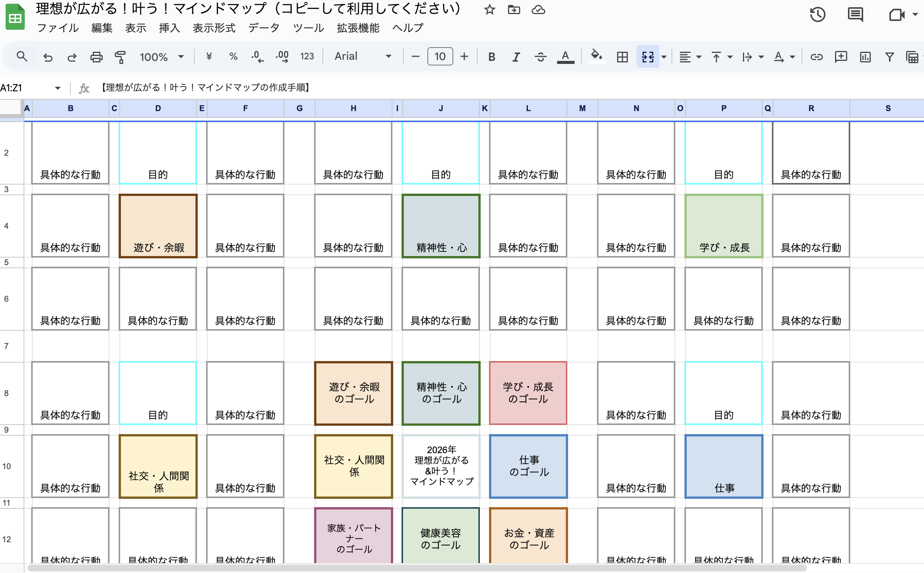
Task: Open the borders tool
Action: [x=622, y=57]
